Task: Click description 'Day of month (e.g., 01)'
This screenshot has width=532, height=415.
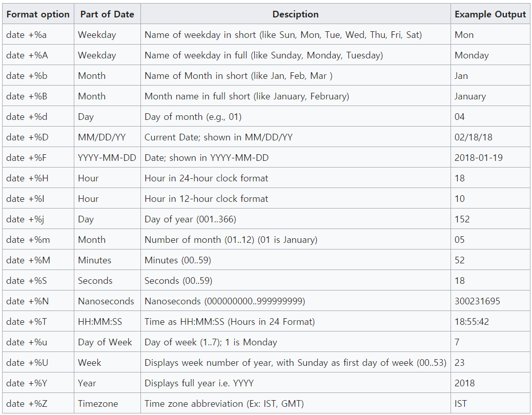Action: pos(193,117)
